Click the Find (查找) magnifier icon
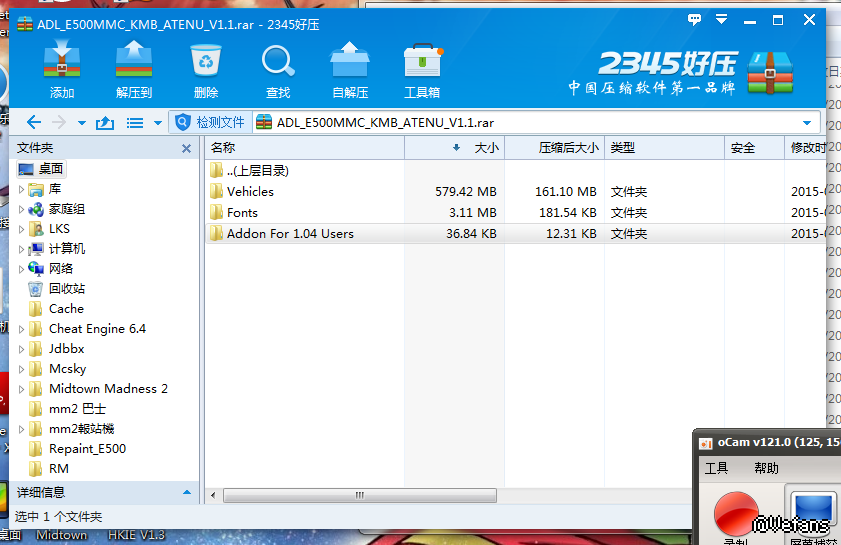 278,61
